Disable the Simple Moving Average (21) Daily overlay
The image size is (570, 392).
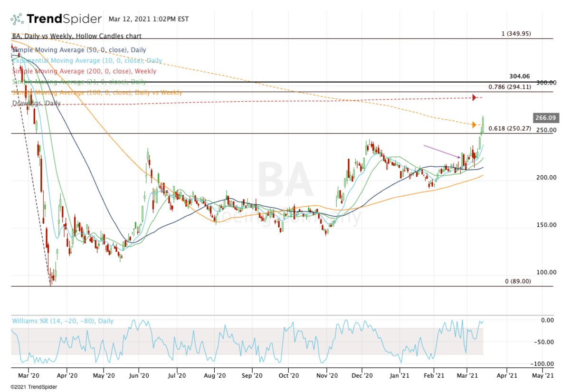point(78,81)
